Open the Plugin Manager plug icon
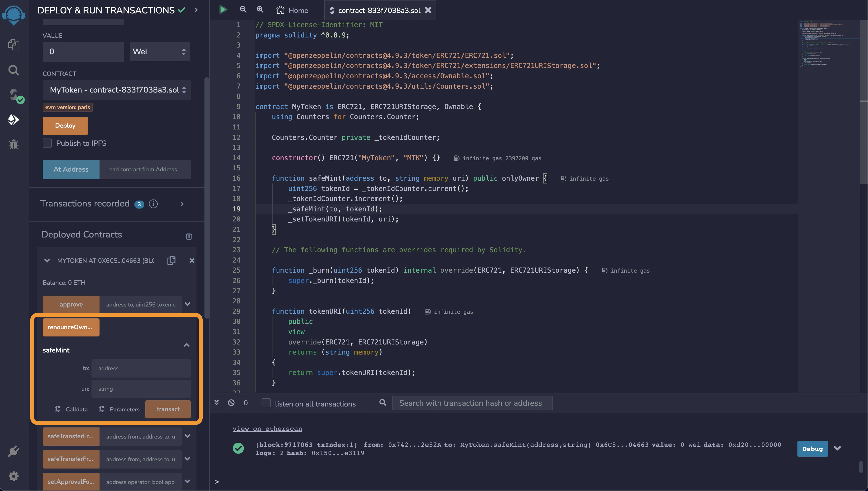This screenshot has width=868, height=491. pos(13,451)
